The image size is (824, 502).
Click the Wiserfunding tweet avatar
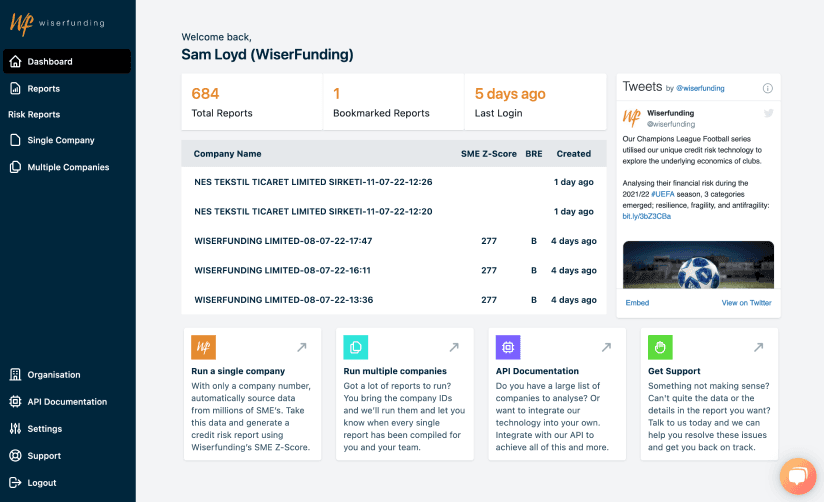coord(632,118)
